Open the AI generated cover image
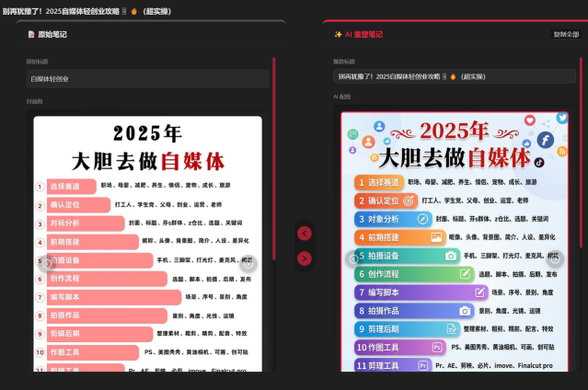Image resolution: width=588 pixels, height=390 pixels. (x=455, y=242)
